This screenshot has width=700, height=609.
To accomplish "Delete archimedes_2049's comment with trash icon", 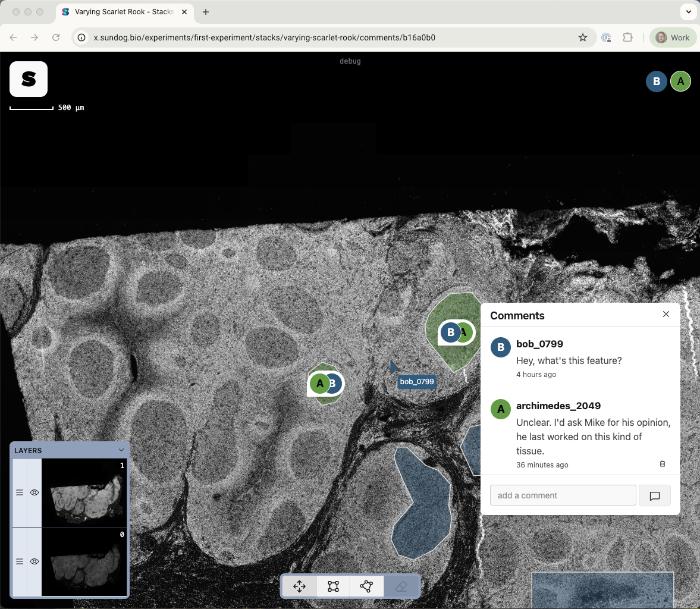I will pos(663,464).
